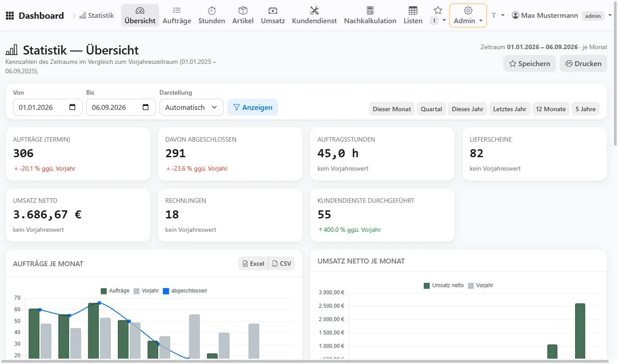This screenshot has width=618, height=364.
Task: Open the Statistik breadcrumb link
Action: [96, 16]
